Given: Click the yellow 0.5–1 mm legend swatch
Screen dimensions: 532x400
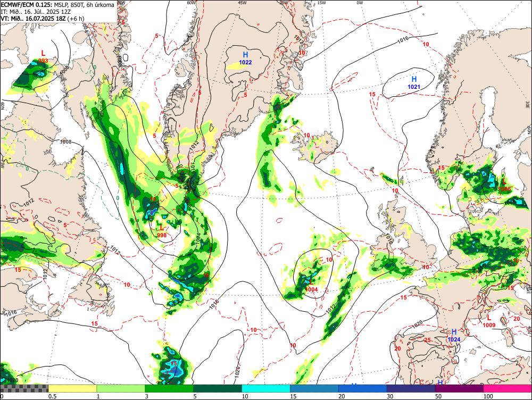Looking at the screenshot, I should click(72, 388).
